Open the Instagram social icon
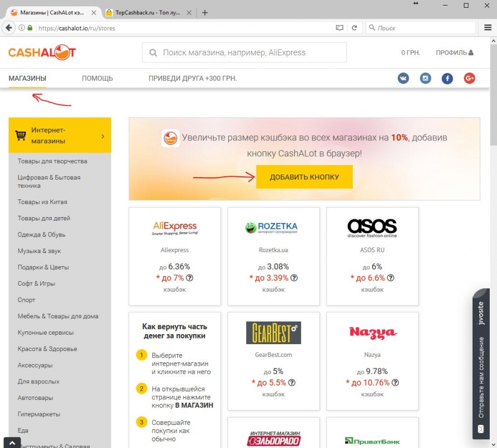 (425, 78)
